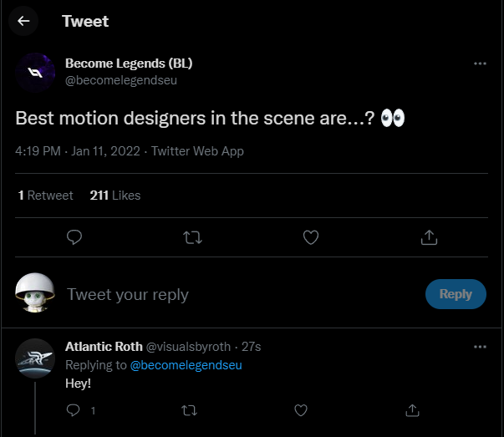This screenshot has height=437, width=504.
Task: Open more options on Atlantic Roth's reply
Action: tap(480, 346)
